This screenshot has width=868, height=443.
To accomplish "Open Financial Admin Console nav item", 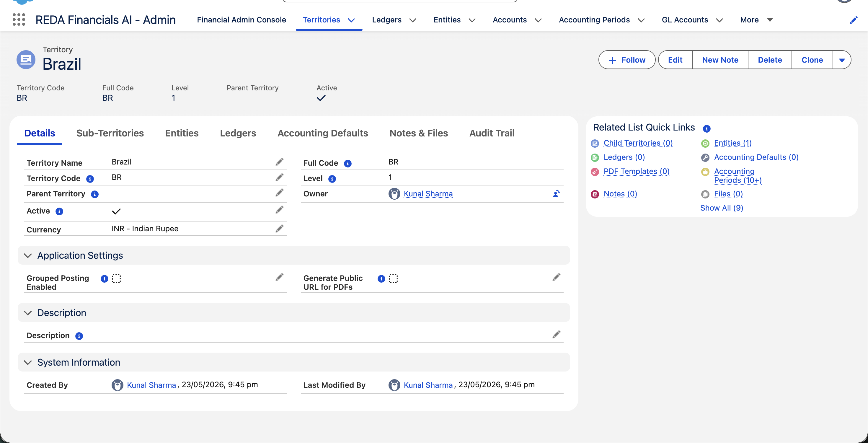I will point(241,20).
